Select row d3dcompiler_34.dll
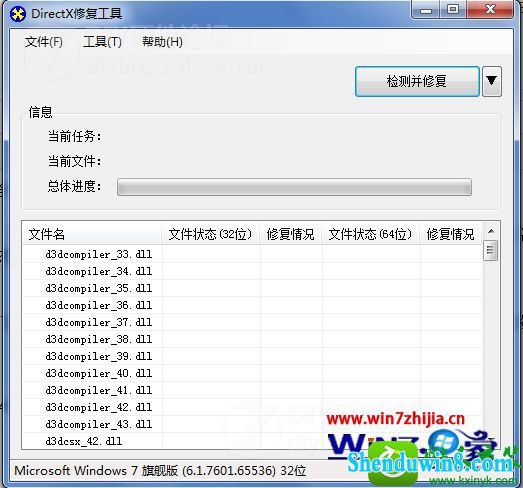The height and width of the screenshot is (488, 523). pos(252,271)
